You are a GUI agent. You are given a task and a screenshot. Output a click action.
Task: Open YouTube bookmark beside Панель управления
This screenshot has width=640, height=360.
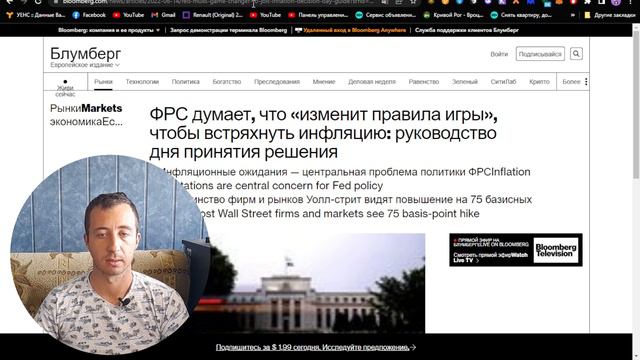(265, 15)
